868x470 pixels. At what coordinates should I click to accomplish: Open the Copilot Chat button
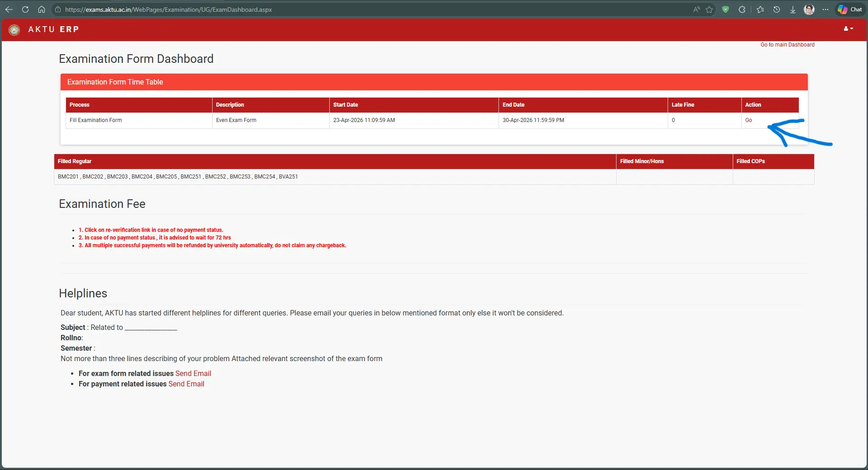tap(850, 9)
